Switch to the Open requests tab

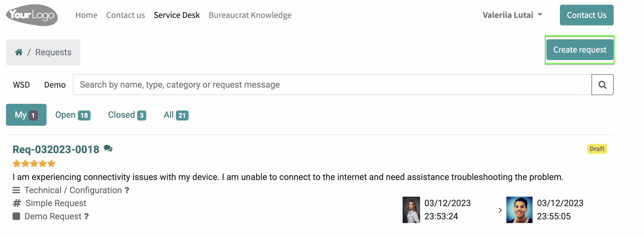click(73, 115)
